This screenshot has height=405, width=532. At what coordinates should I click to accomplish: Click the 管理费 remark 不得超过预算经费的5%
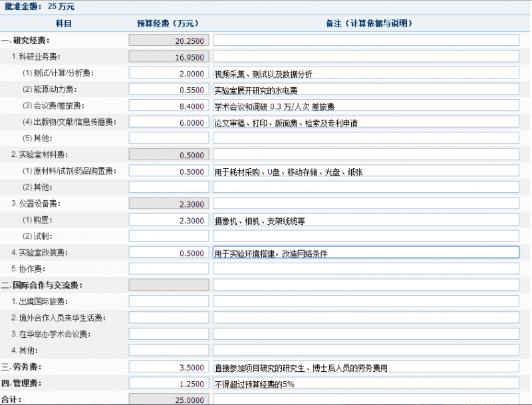click(x=366, y=383)
